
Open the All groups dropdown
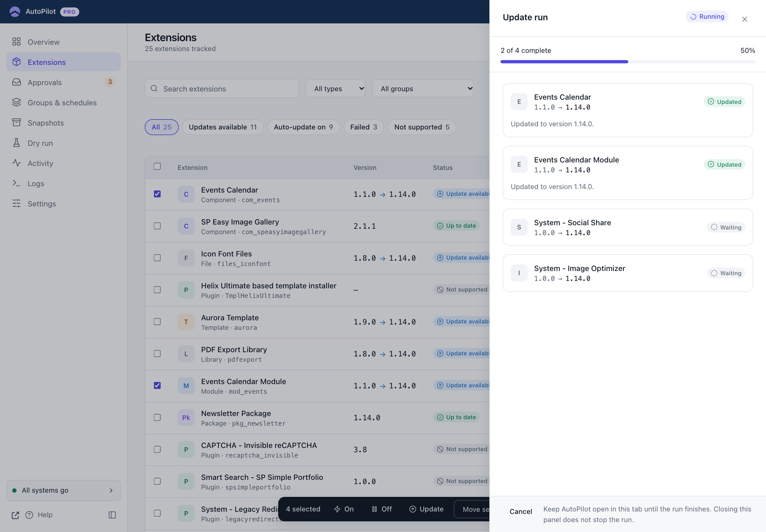pyautogui.click(x=423, y=89)
